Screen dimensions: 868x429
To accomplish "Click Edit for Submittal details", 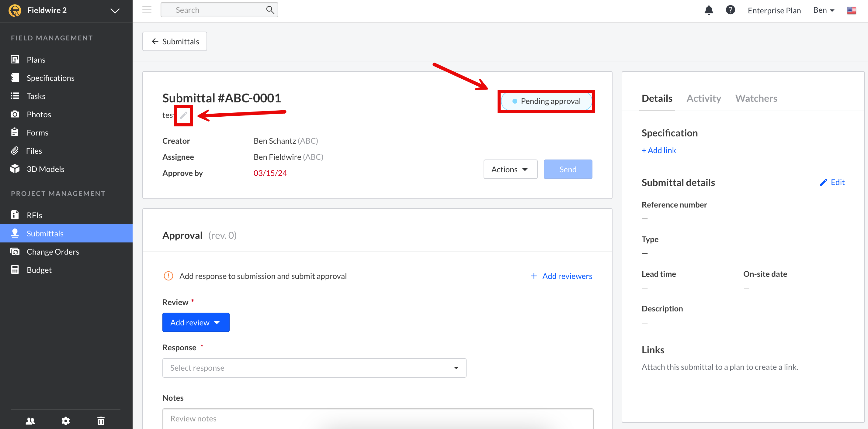I will click(832, 182).
